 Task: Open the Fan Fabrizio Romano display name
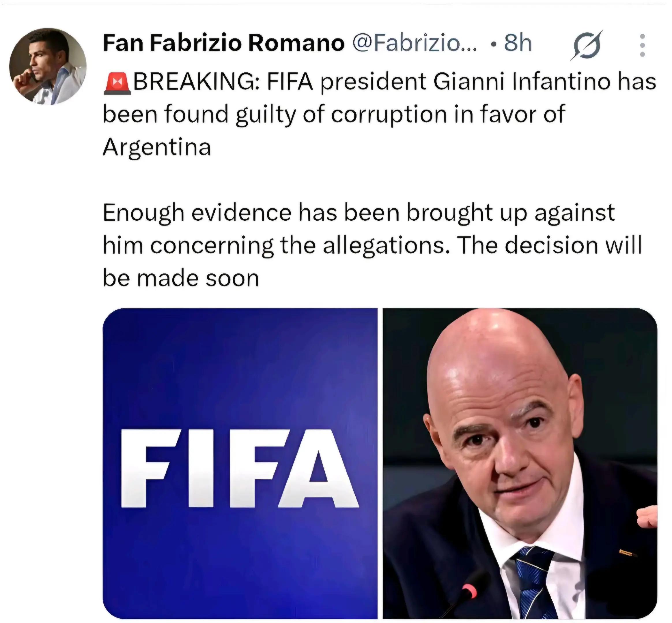tap(224, 43)
